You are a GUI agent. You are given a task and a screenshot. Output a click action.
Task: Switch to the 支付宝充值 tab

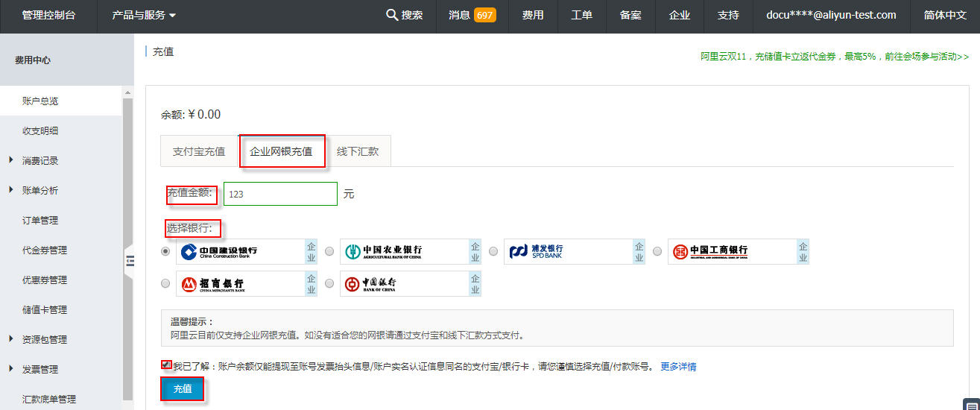[199, 151]
